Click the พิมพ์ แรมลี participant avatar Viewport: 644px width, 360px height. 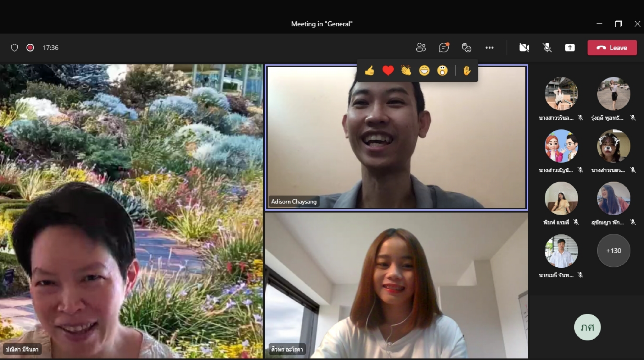(x=561, y=198)
